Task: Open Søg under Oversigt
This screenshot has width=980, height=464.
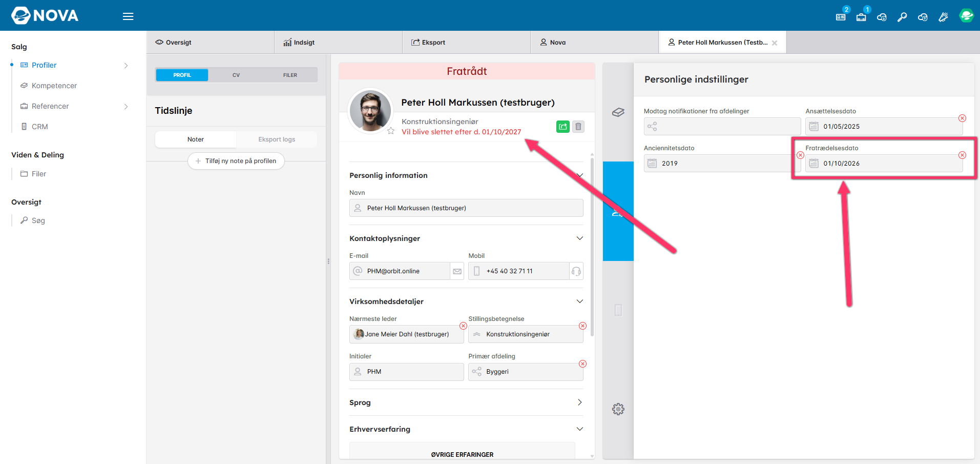Action: click(38, 220)
